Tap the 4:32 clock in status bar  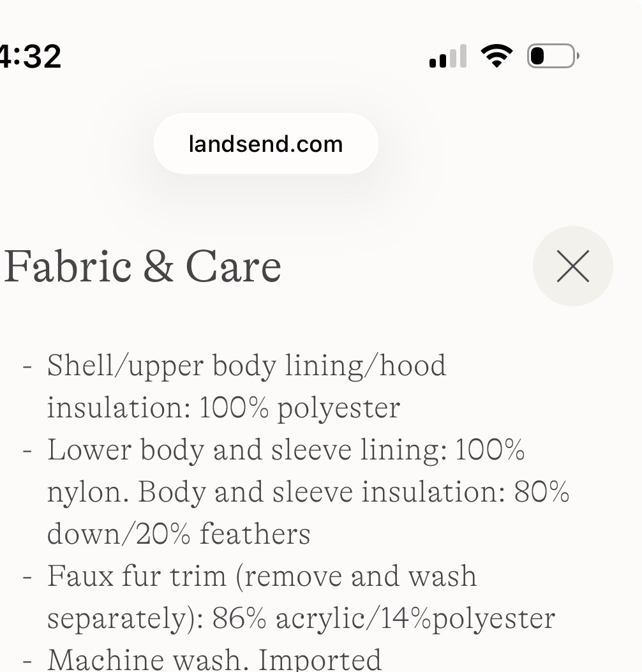[31, 56]
